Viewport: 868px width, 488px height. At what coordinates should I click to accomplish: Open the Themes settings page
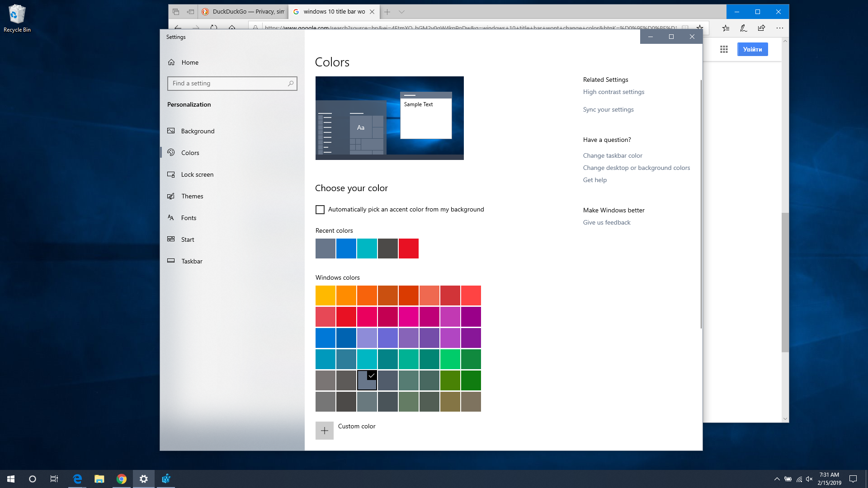click(x=192, y=196)
